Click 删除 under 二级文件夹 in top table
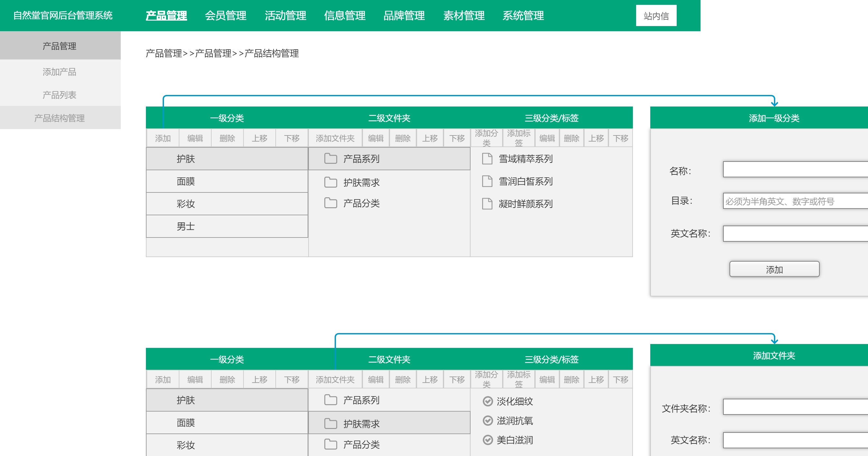Viewport: 868px width, 456px height. (x=403, y=138)
